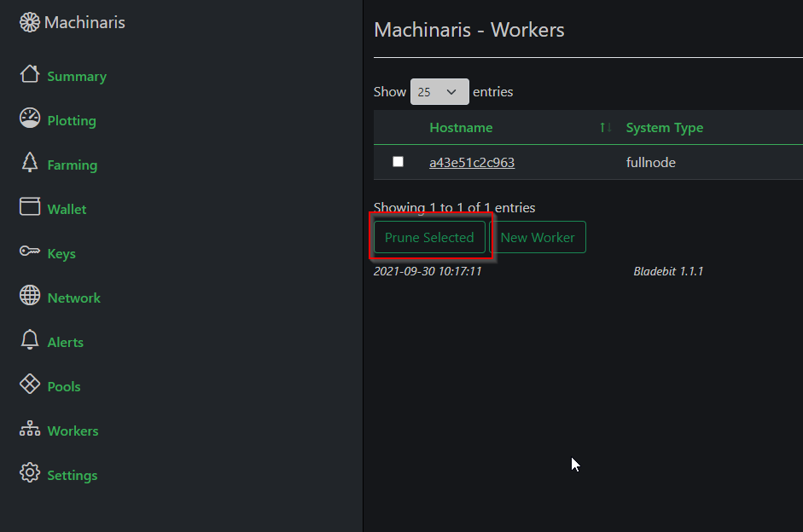
Task: Open the Keys section
Action: pos(61,254)
